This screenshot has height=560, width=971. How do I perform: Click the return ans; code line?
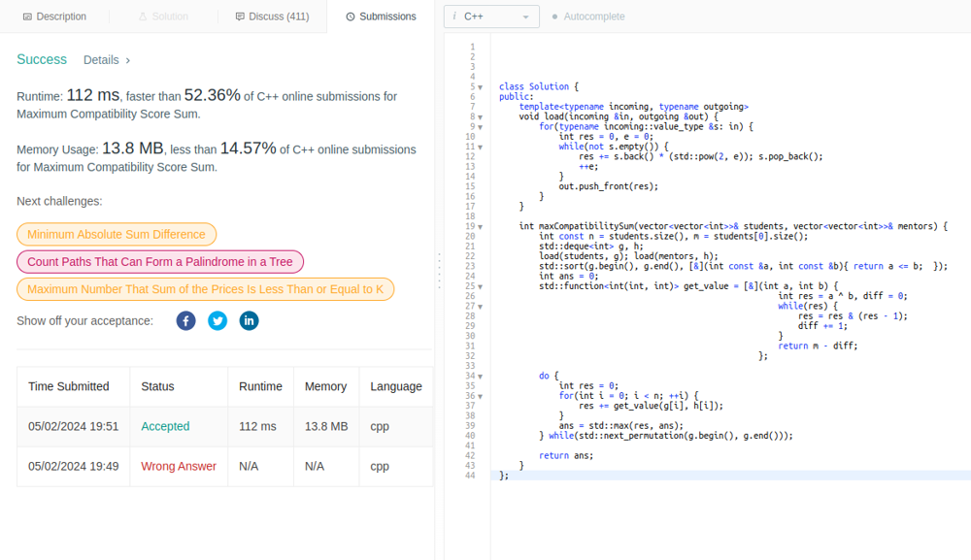pyautogui.click(x=566, y=455)
